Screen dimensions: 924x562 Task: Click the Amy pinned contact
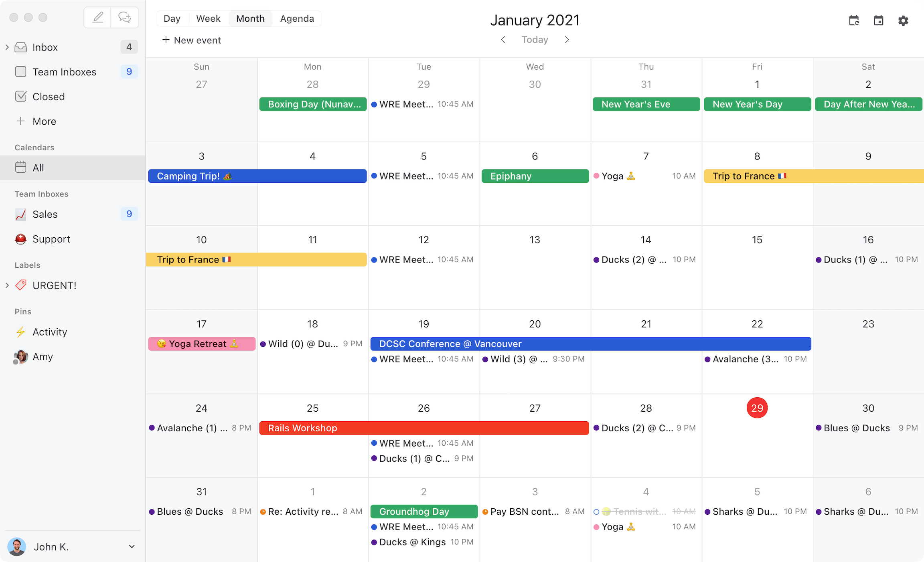pos(42,356)
